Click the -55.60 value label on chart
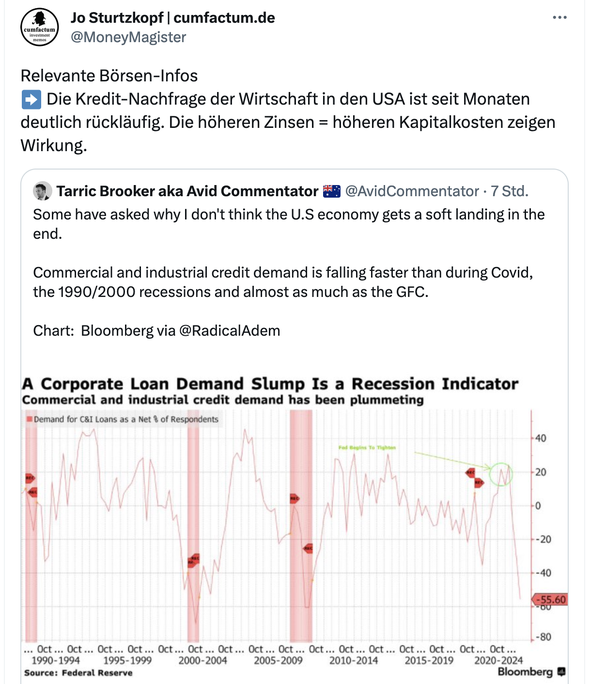The image size is (590, 684). click(549, 599)
